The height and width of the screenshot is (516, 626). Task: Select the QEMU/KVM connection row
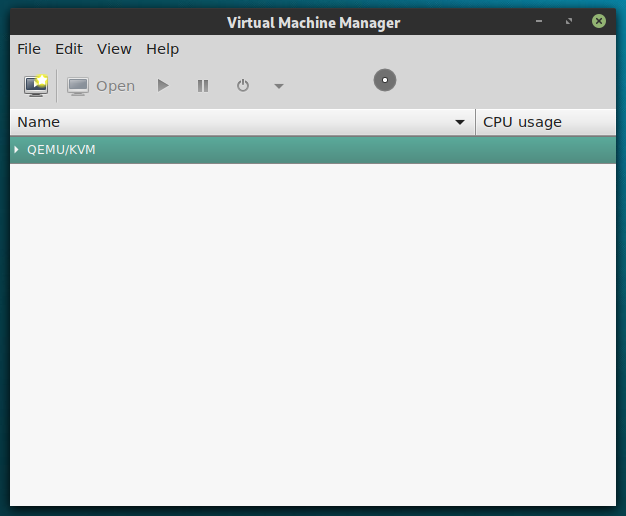click(313, 150)
